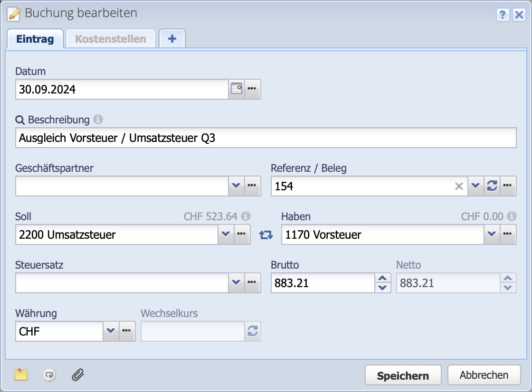Cancel editing via Abbrechen
Image resolution: width=532 pixels, height=392 pixels.
[484, 375]
